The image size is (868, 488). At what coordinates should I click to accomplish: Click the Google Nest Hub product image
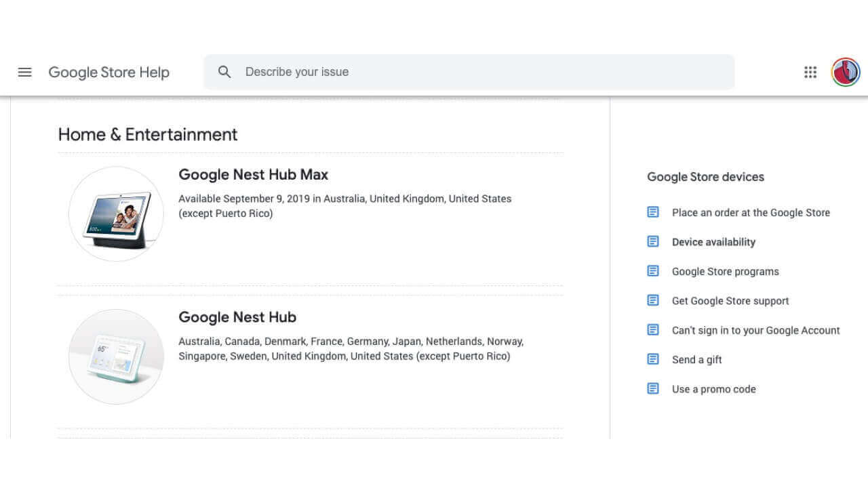point(116,357)
